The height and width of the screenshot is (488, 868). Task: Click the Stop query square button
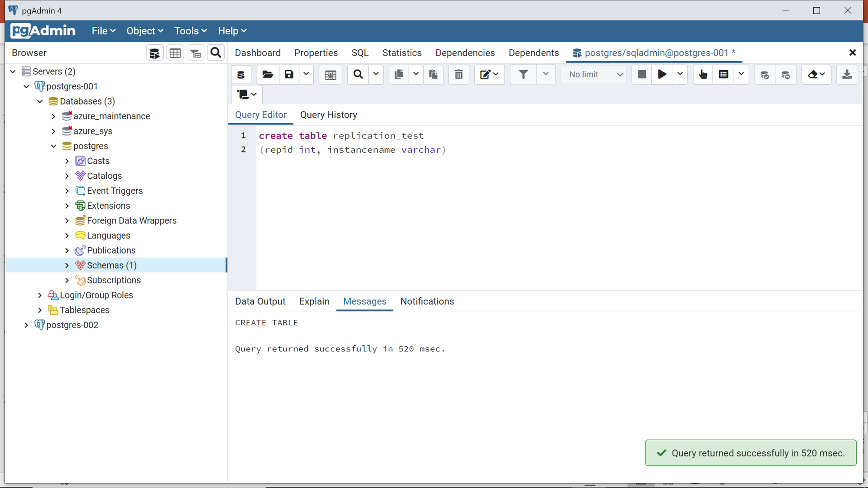[x=641, y=75]
